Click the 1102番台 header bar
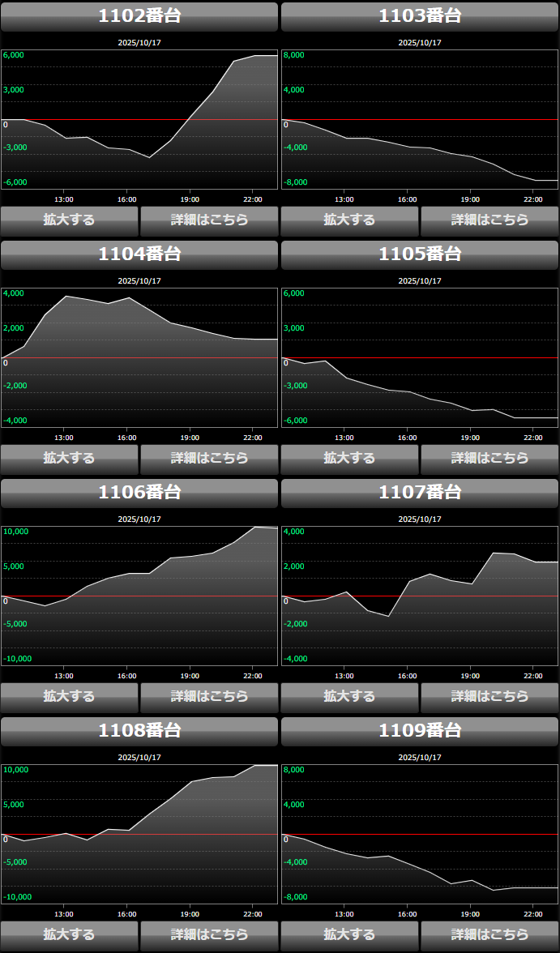The image size is (560, 953). click(x=139, y=16)
